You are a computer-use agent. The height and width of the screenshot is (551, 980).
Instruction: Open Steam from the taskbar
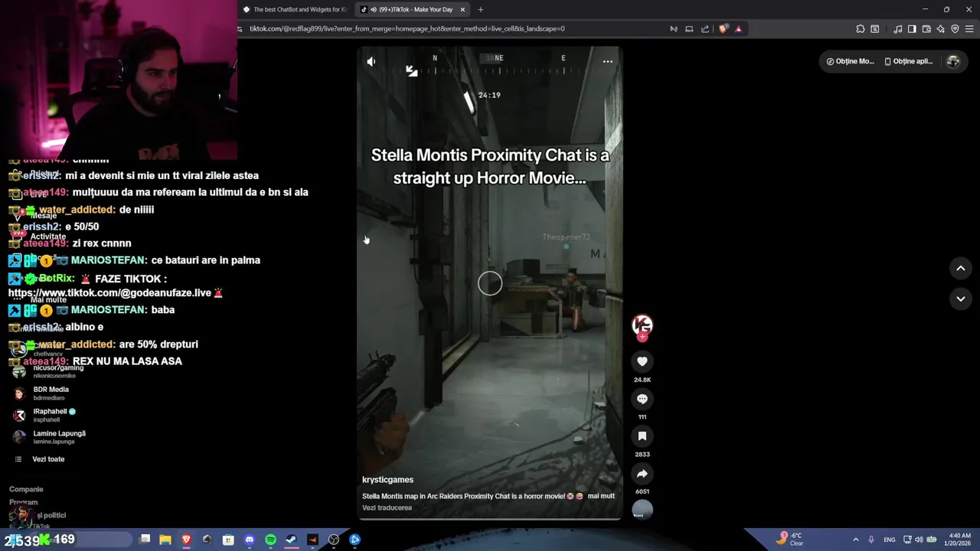click(x=292, y=540)
